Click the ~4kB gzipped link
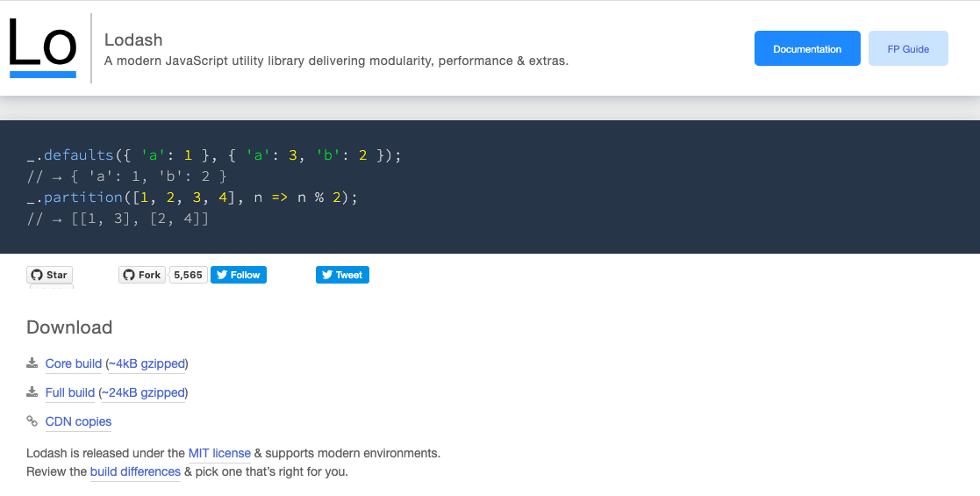Screen dimensions: 980x496 (147, 363)
